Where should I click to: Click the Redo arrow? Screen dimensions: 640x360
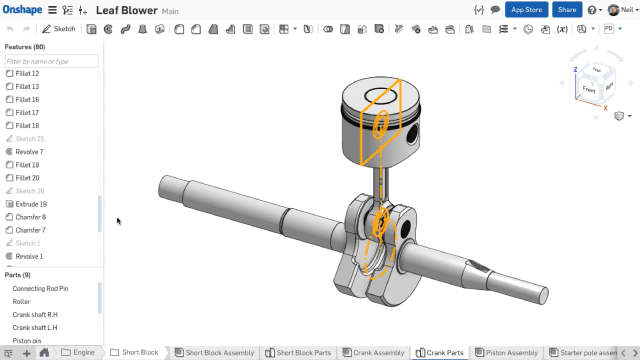27,29
